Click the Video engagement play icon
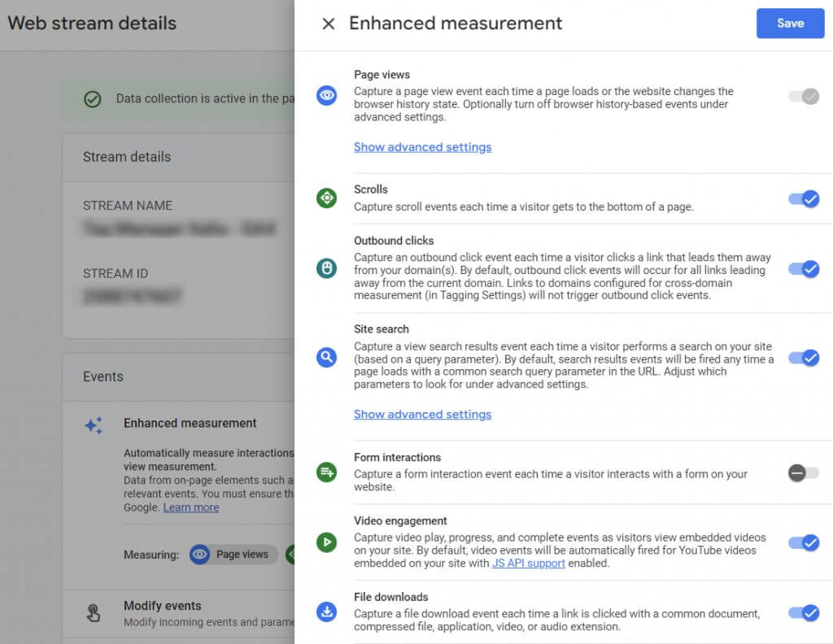The width and height of the screenshot is (833, 644). point(327,542)
